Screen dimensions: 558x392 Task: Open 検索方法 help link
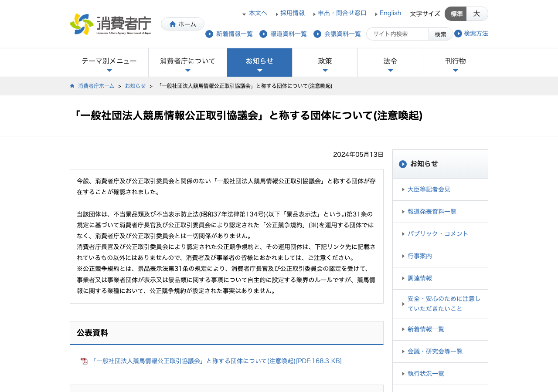pyautogui.click(x=476, y=34)
